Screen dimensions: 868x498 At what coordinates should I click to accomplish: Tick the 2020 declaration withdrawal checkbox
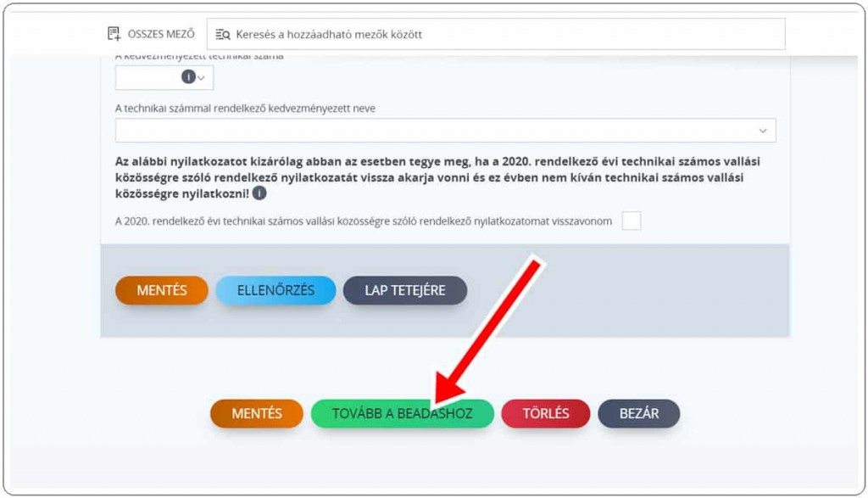pos(631,221)
